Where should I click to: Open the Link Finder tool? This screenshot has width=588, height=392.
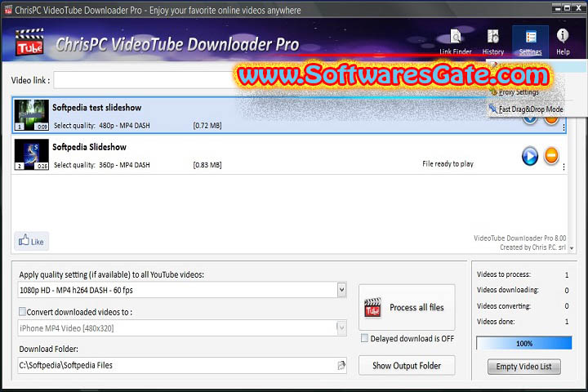pyautogui.click(x=455, y=42)
